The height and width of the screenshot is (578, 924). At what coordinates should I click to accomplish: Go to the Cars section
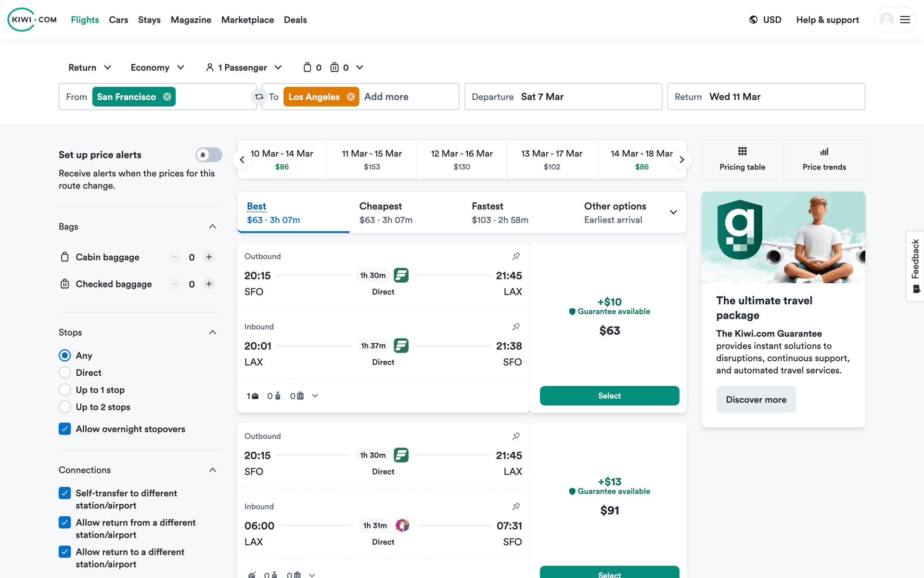click(118, 20)
